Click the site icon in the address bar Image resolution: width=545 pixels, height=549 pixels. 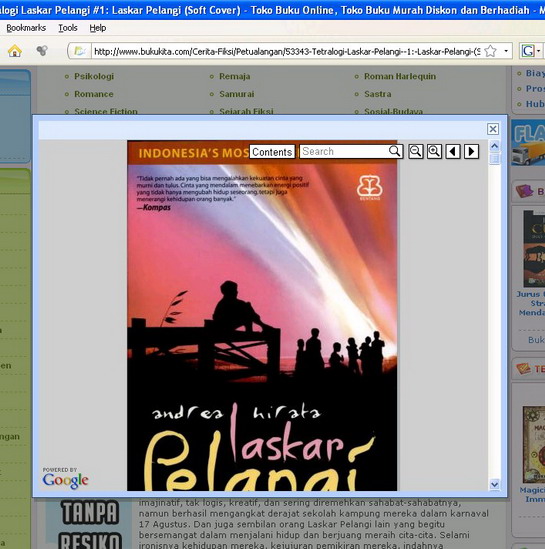coord(79,51)
